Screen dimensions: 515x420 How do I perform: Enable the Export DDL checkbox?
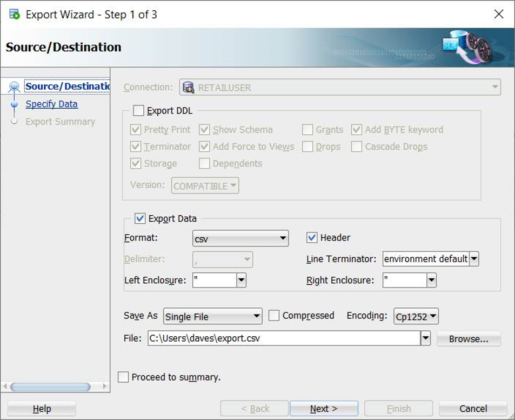[x=139, y=111]
